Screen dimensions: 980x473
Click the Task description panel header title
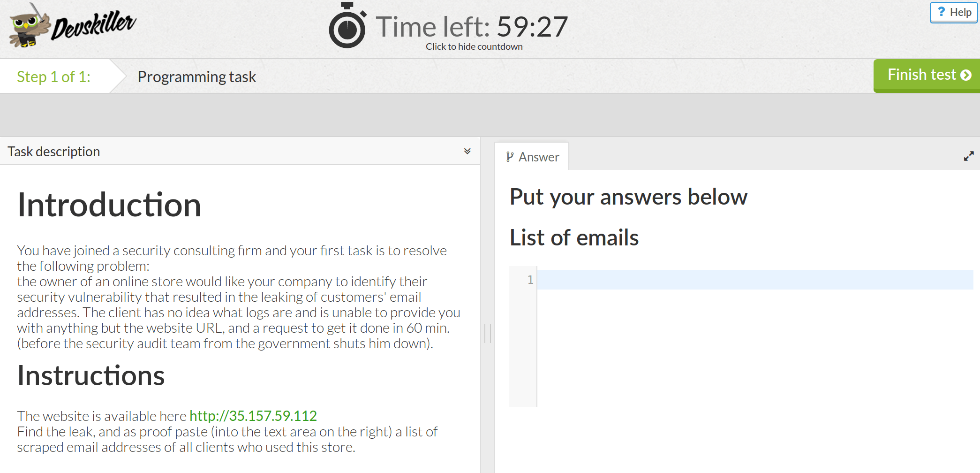(54, 152)
